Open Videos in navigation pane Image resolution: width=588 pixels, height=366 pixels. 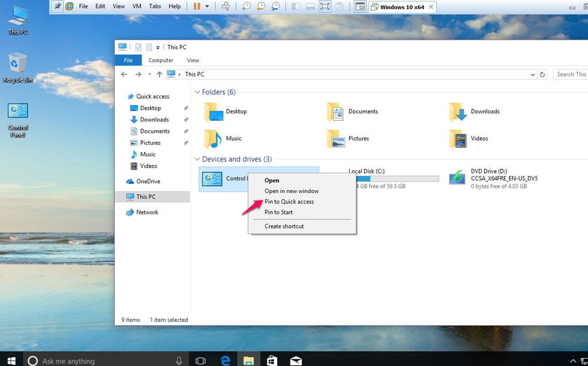[x=149, y=166]
